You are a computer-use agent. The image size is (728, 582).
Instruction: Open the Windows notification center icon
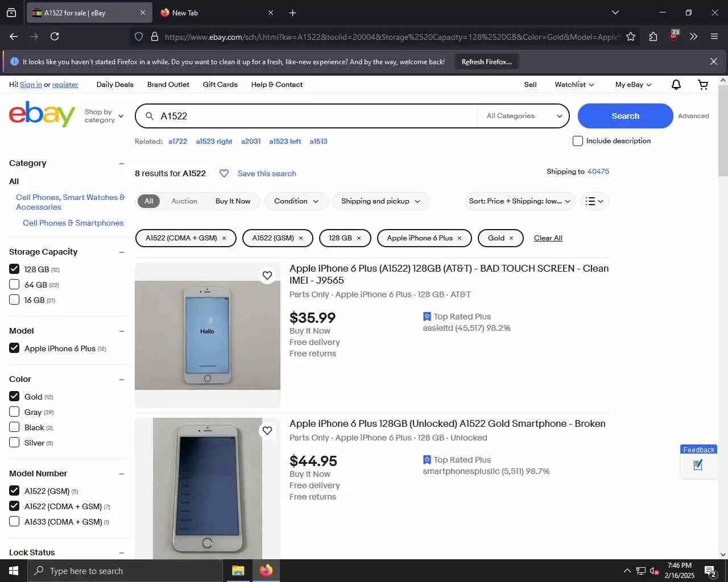tap(710, 571)
